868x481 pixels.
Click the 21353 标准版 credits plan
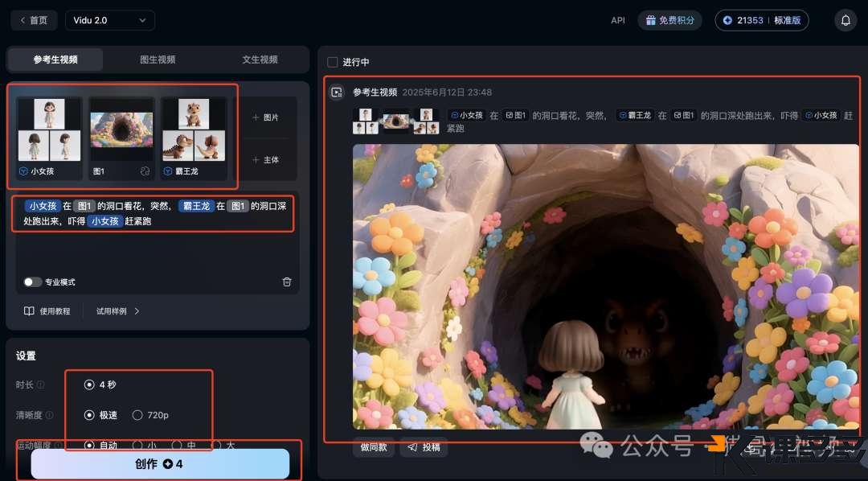(x=761, y=21)
